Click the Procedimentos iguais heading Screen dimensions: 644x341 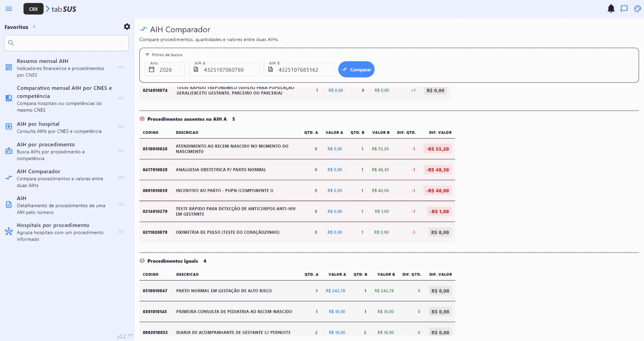(173, 261)
